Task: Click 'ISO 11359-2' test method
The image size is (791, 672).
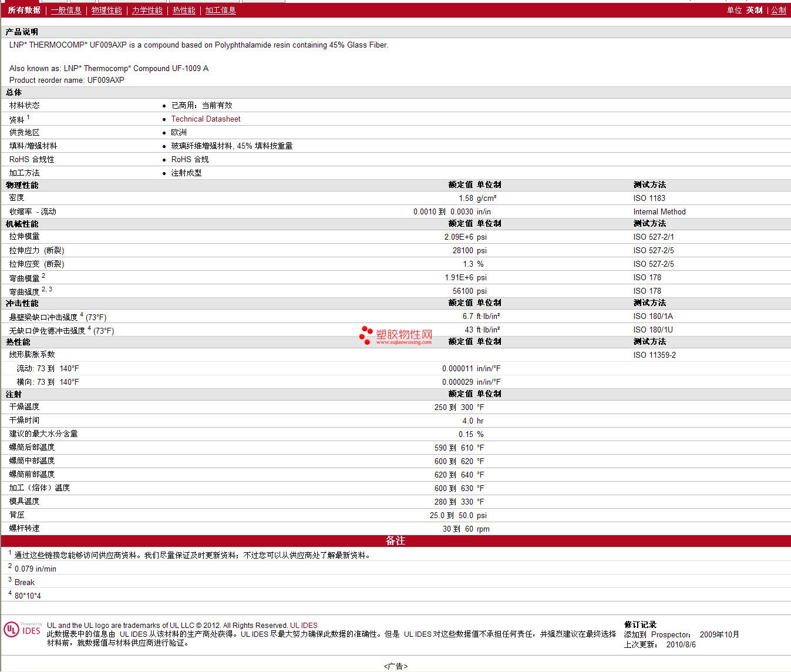Action: tap(655, 355)
